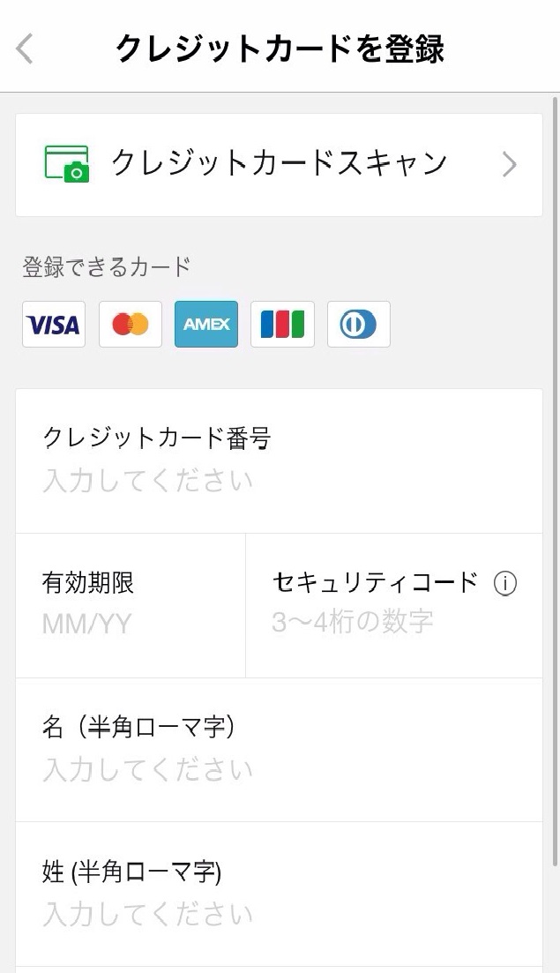Viewport: 560px width, 973px height.
Task: Click the VISA card logo
Action: click(x=54, y=325)
